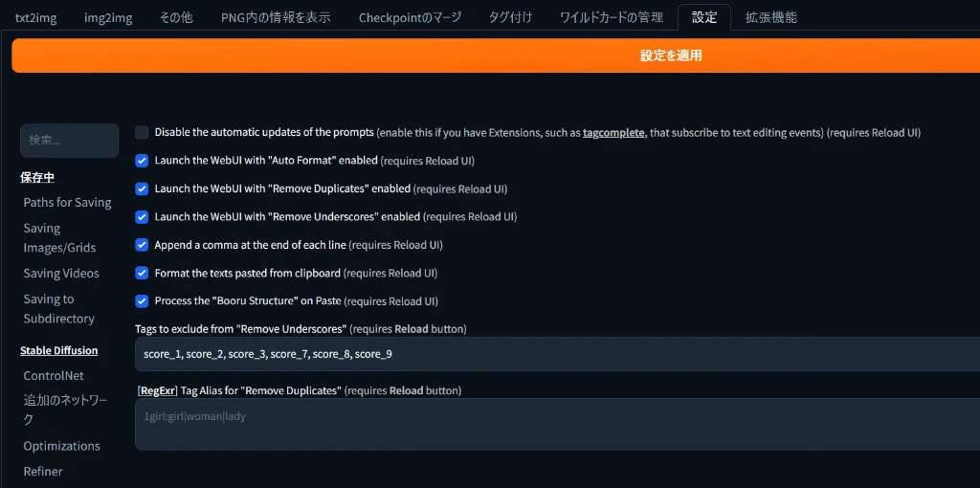Uncheck Launch with "Remove Underscores" enabled
The image size is (980, 488).
tap(142, 217)
